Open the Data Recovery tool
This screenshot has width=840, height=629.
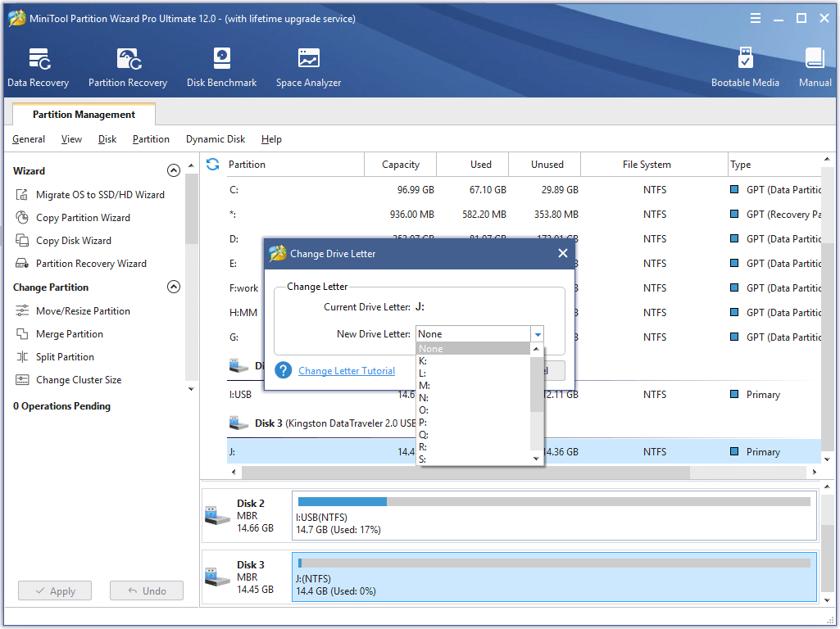(x=38, y=67)
